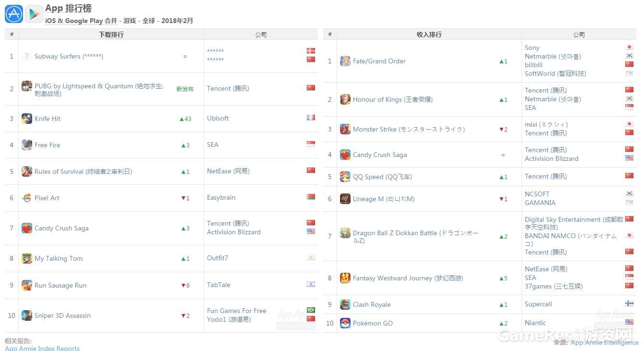Click the Lineage M app name
Viewport: 644px width, 351px height.
[x=384, y=199]
